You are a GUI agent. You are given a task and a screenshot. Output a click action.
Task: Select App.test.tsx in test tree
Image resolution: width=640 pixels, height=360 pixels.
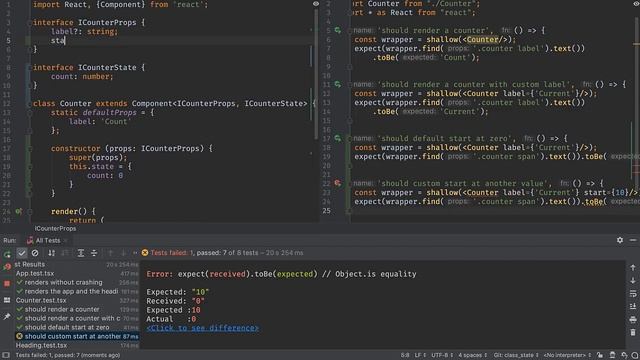pos(35,273)
